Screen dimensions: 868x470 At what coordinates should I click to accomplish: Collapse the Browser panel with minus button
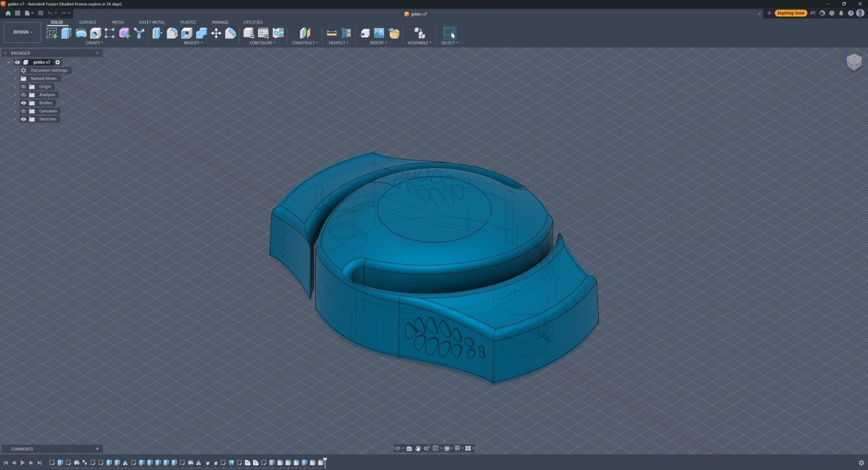(x=97, y=53)
